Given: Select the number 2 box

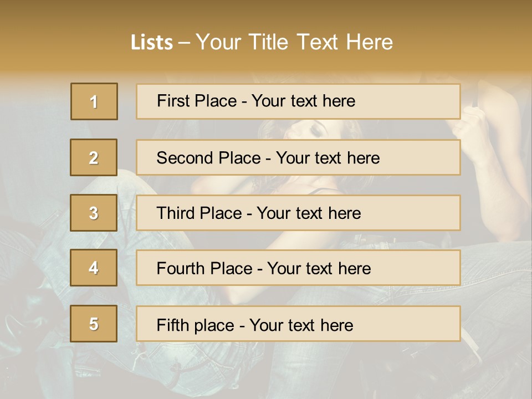Looking at the screenshot, I should 94,157.
